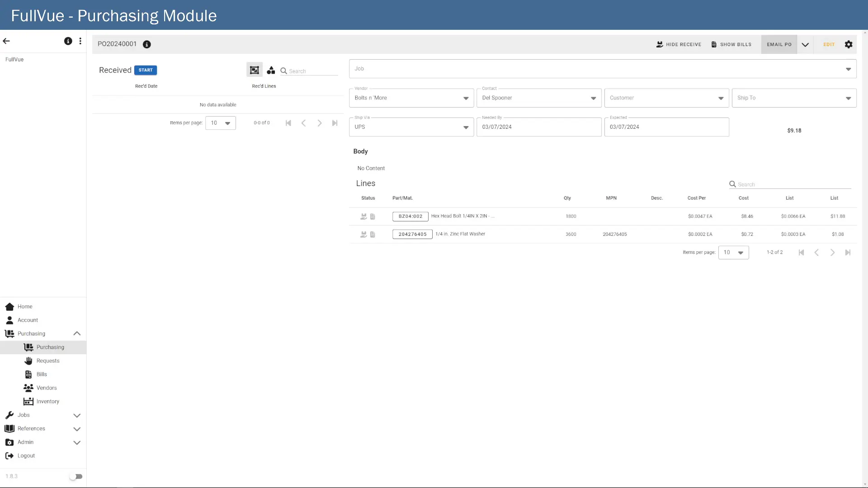Go to last page of Received
This screenshot has width=868, height=488.
(x=335, y=123)
